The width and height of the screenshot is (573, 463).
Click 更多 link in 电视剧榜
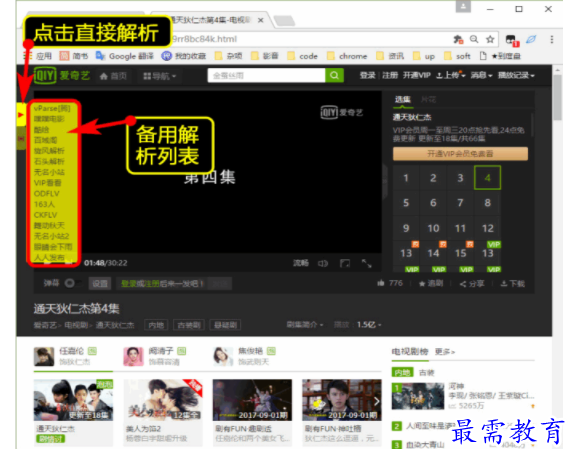click(x=445, y=352)
